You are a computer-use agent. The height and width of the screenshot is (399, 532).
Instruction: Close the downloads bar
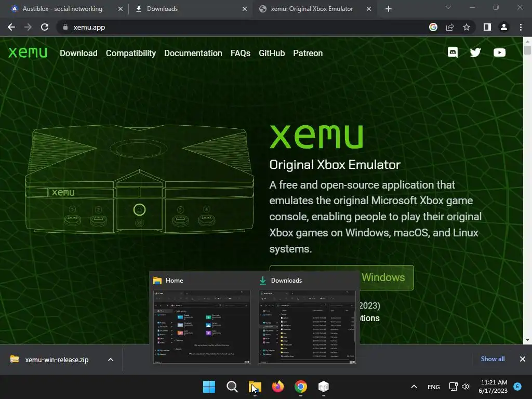pyautogui.click(x=523, y=359)
